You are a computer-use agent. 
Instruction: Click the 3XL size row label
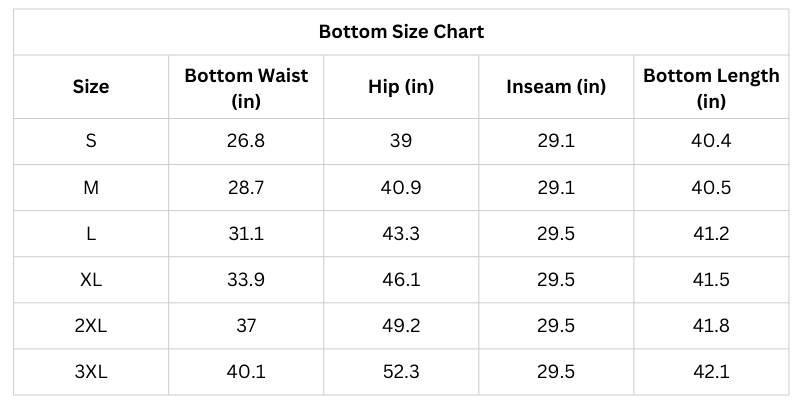point(91,372)
